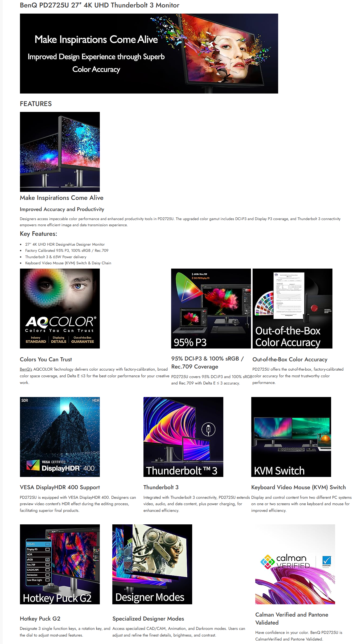354x644 pixels.
Task: Toggle the DCI-P3 checkbox in Hotkey Puck menu
Action: (47, 544)
